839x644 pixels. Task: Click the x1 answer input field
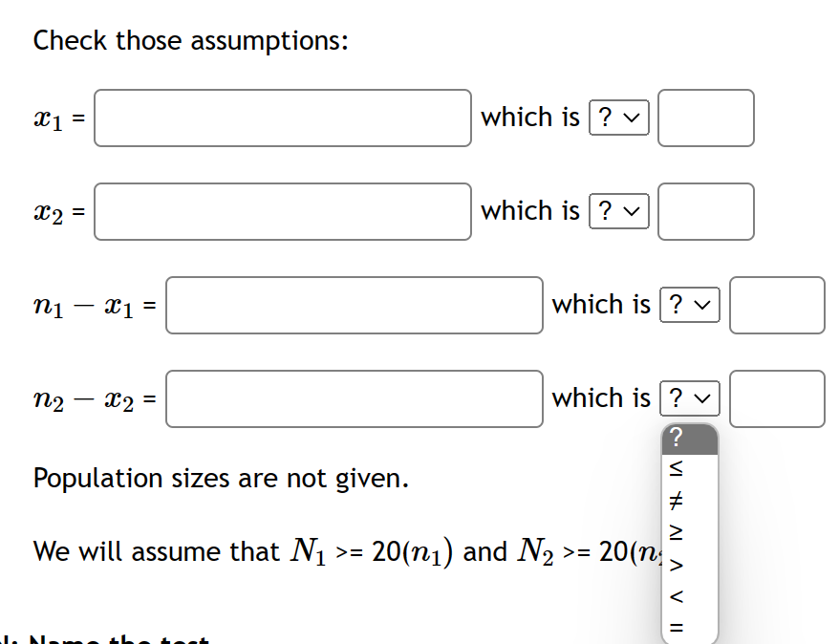pyautogui.click(x=283, y=118)
